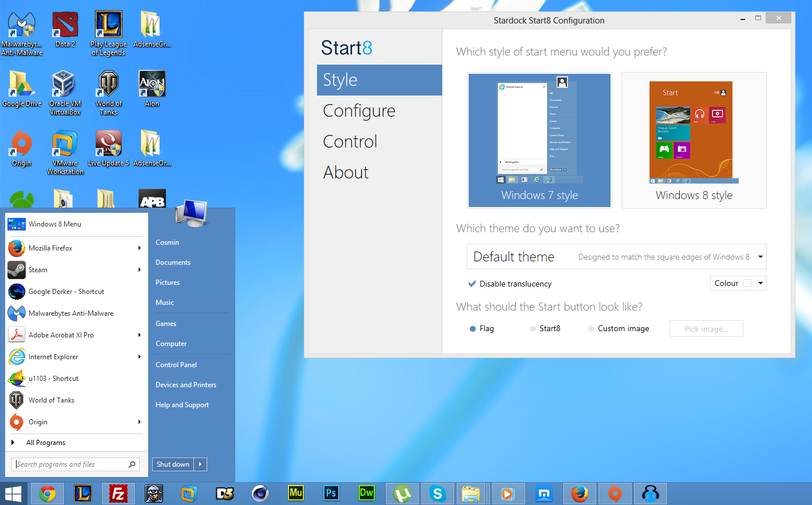Launch Adobe Dreamweaver from the taskbar
The image size is (812, 505).
tap(367, 494)
